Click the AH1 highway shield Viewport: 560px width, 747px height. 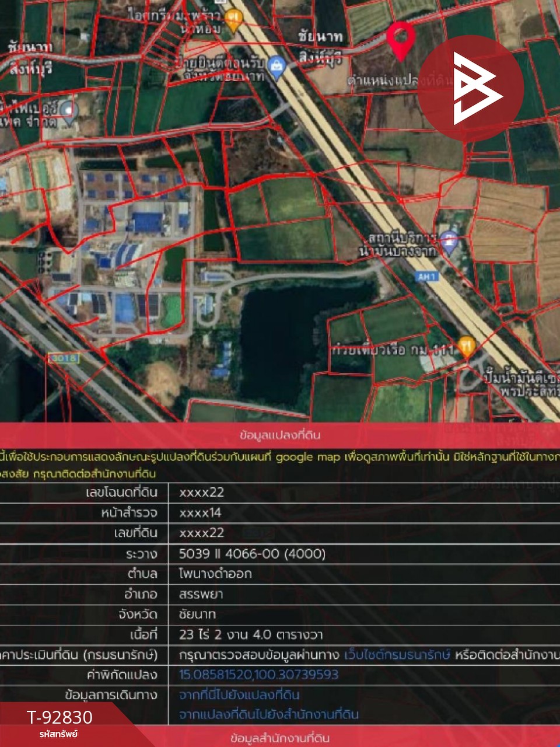click(426, 277)
